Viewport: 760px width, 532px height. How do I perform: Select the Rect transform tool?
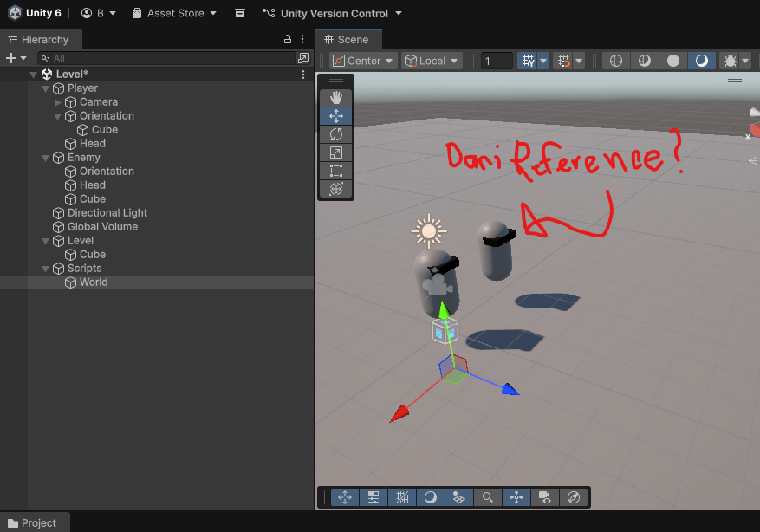click(x=335, y=171)
